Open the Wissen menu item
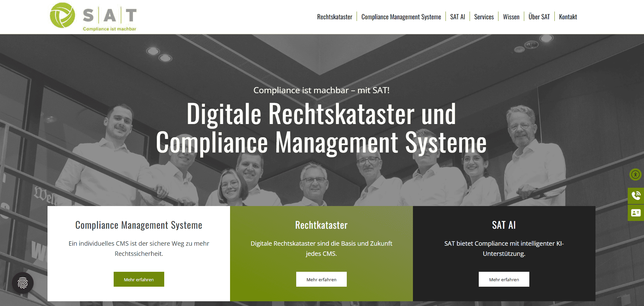Image resolution: width=644 pixels, height=306 pixels. 511,17
